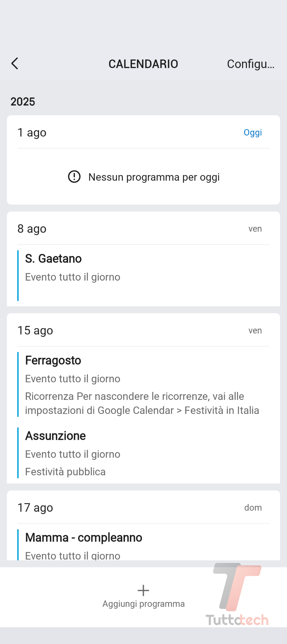Select the 1 ago date header

coord(32,133)
